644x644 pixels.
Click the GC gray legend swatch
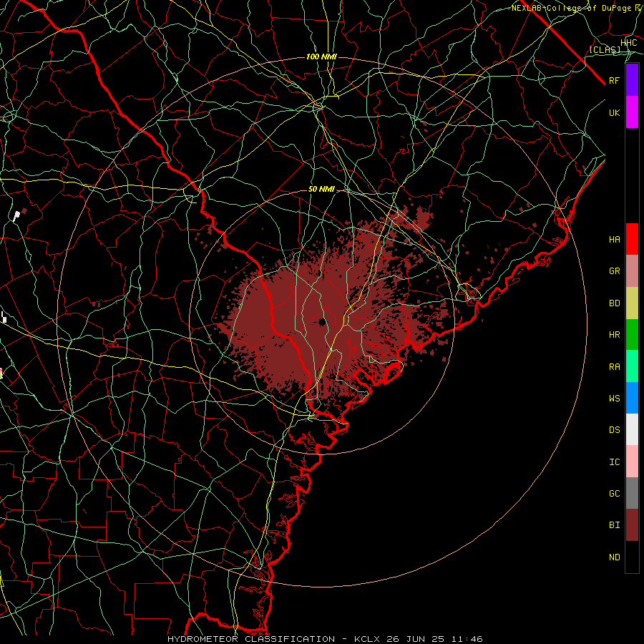[632, 493]
